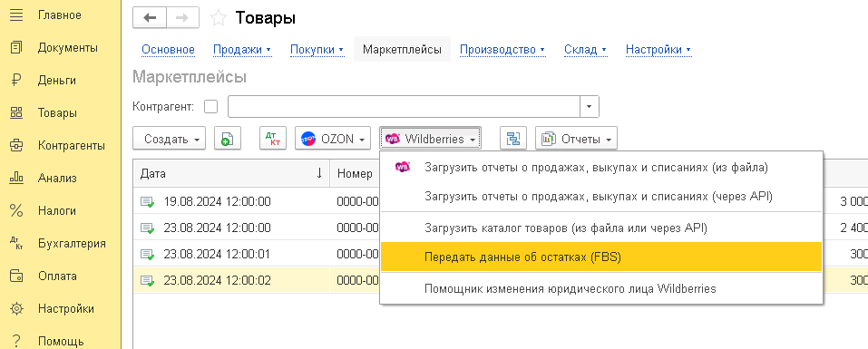Expand the Контрагент field dropdown arrow

click(x=590, y=107)
